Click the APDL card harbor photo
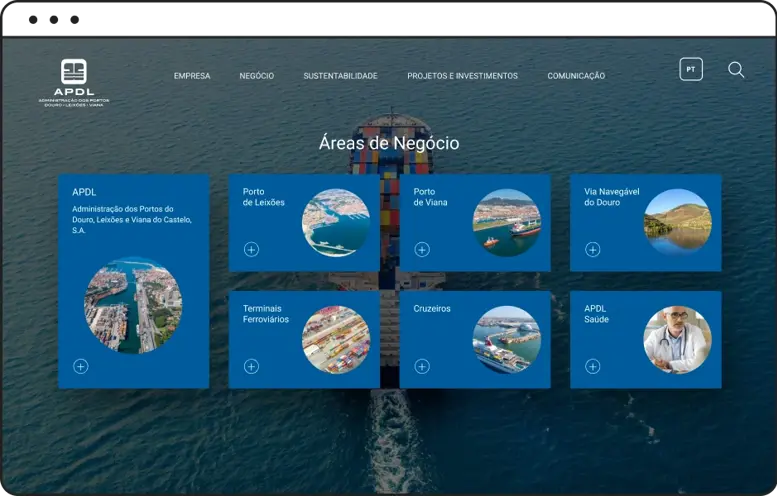Viewport: 777px width, 496px height. tap(133, 305)
